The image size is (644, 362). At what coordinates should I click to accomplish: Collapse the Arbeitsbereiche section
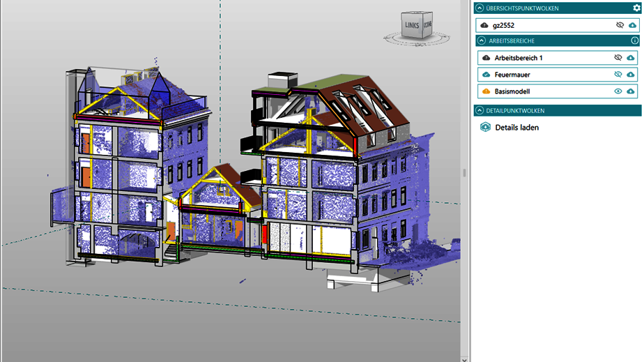point(480,40)
